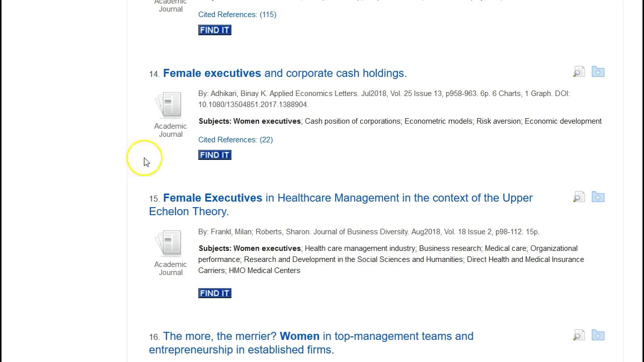Click 'Econometric models' subject term
Screen dimensions: 644x362
point(438,121)
